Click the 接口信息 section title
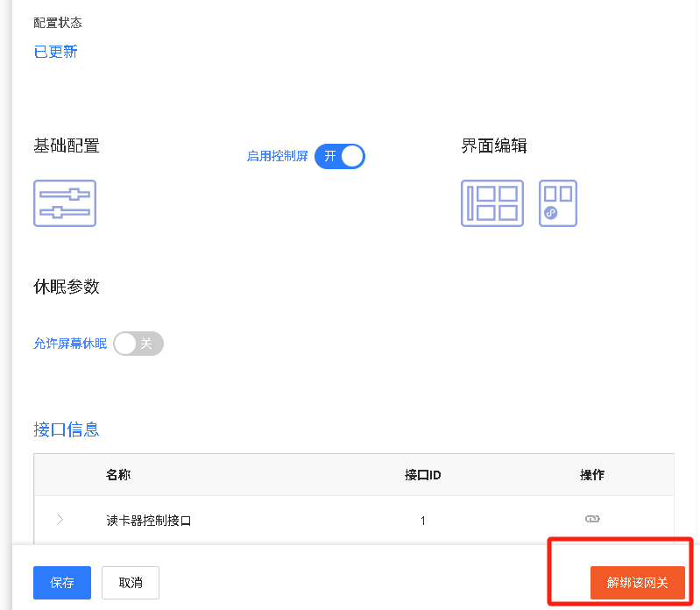 point(66,429)
